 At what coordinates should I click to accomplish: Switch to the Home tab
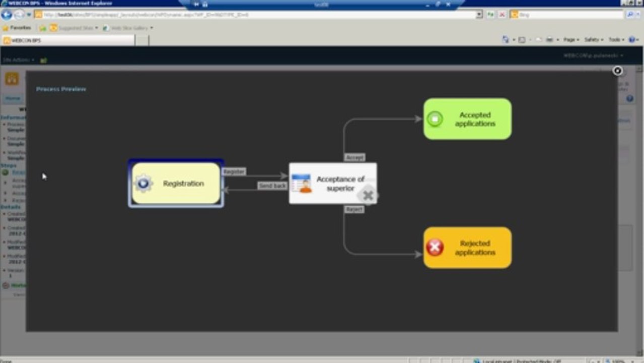[13, 98]
